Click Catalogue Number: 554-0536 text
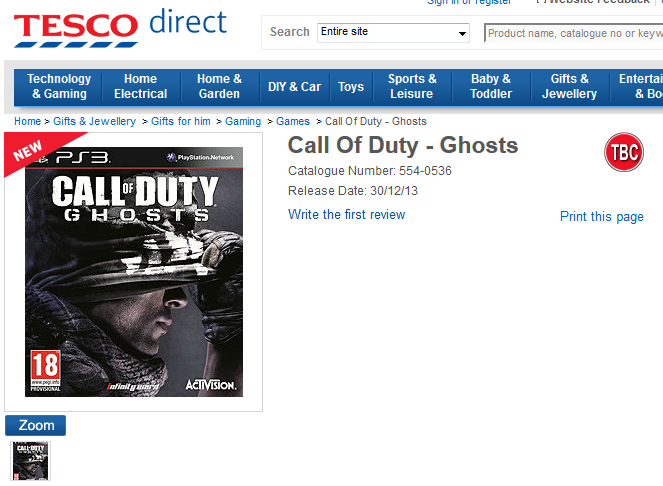 tap(370, 171)
